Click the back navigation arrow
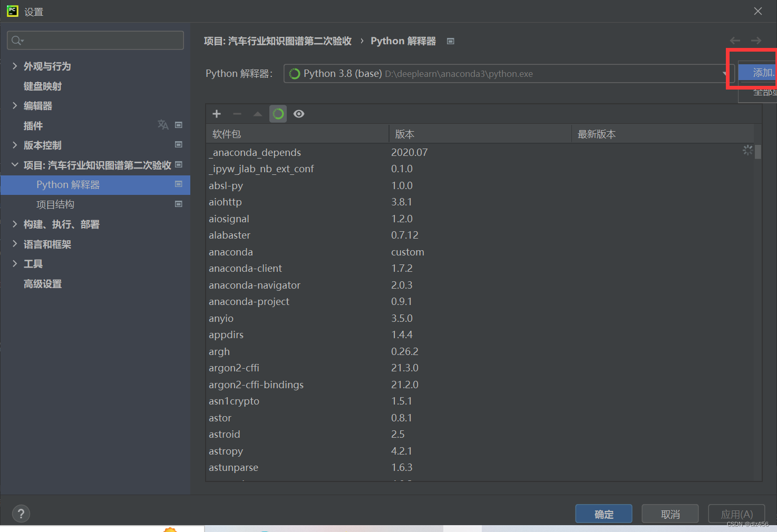The width and height of the screenshot is (777, 532). point(735,41)
